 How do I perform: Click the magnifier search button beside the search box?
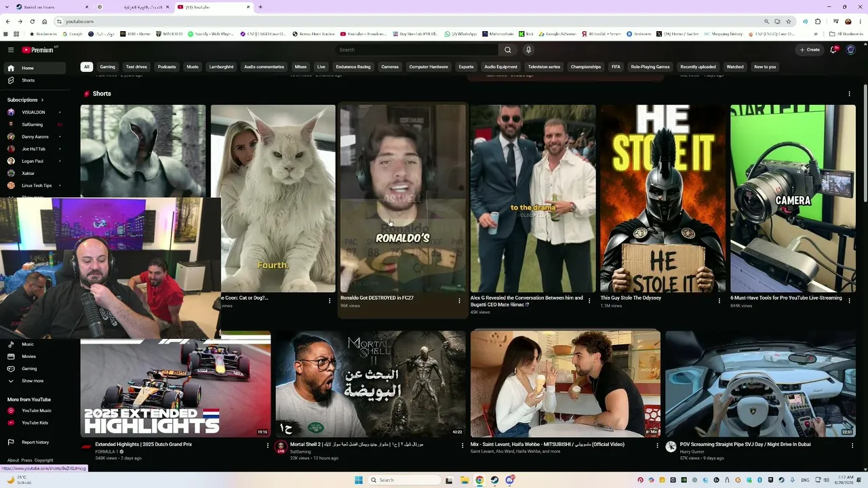point(507,49)
